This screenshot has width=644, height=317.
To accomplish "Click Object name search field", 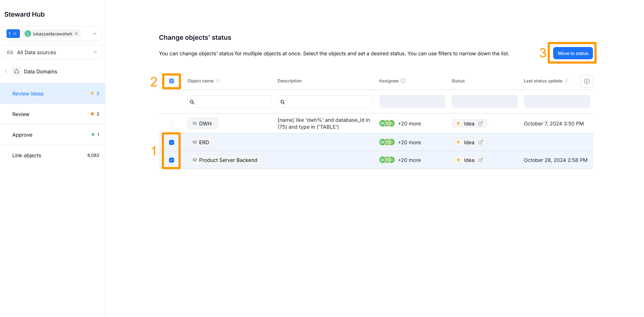I will [x=230, y=102].
